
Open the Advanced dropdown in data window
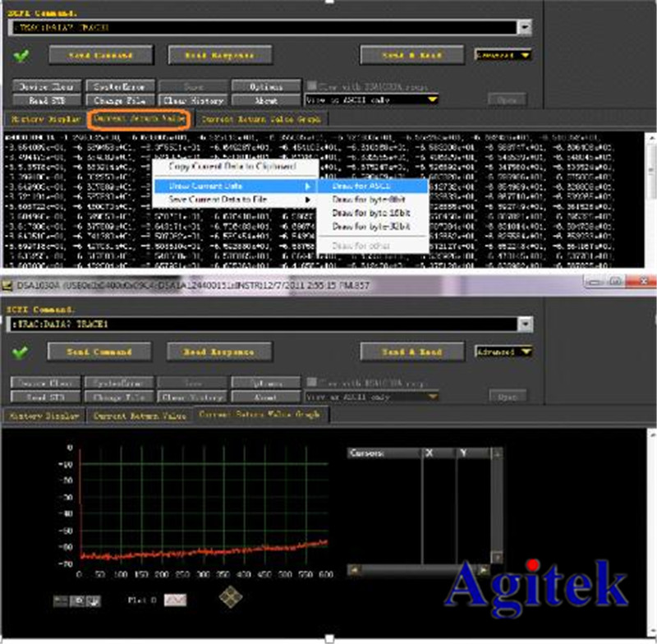[503, 55]
